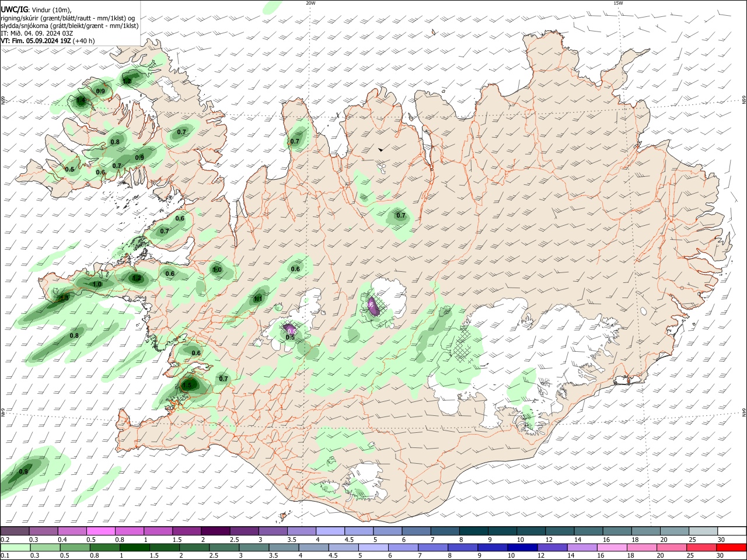Pick the bright magenta swatch at 0.5 on the upper scale
747x560 pixels.
coord(101,531)
